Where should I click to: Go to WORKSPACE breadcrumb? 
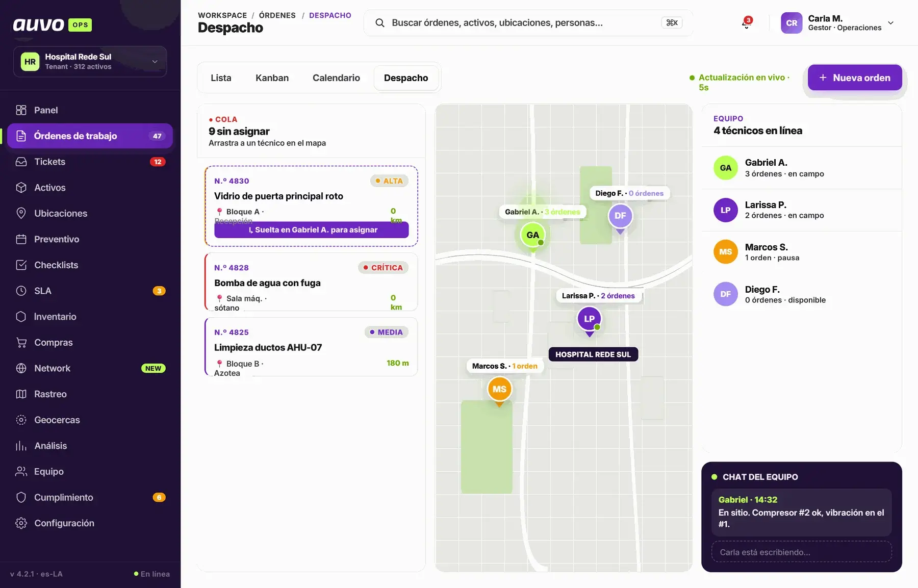pyautogui.click(x=222, y=15)
